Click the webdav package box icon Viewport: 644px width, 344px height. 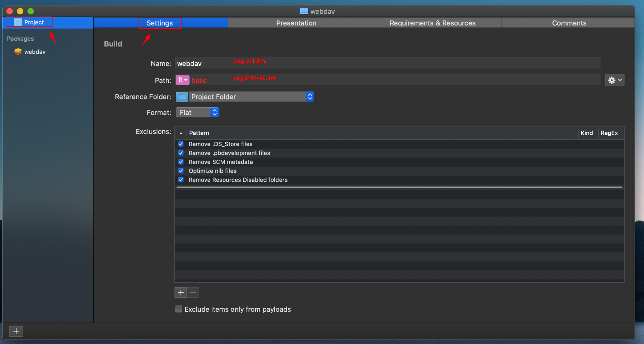[x=18, y=52]
